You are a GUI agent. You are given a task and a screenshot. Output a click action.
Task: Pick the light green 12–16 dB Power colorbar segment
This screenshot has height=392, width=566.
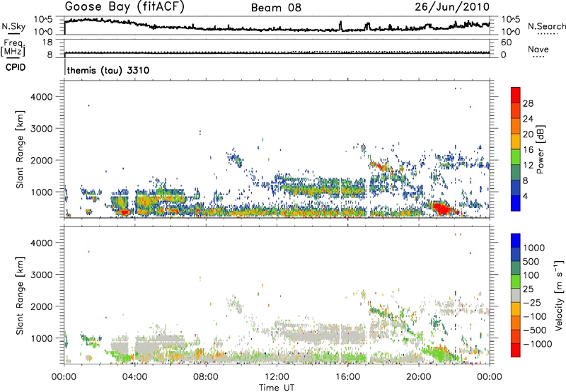(x=516, y=157)
